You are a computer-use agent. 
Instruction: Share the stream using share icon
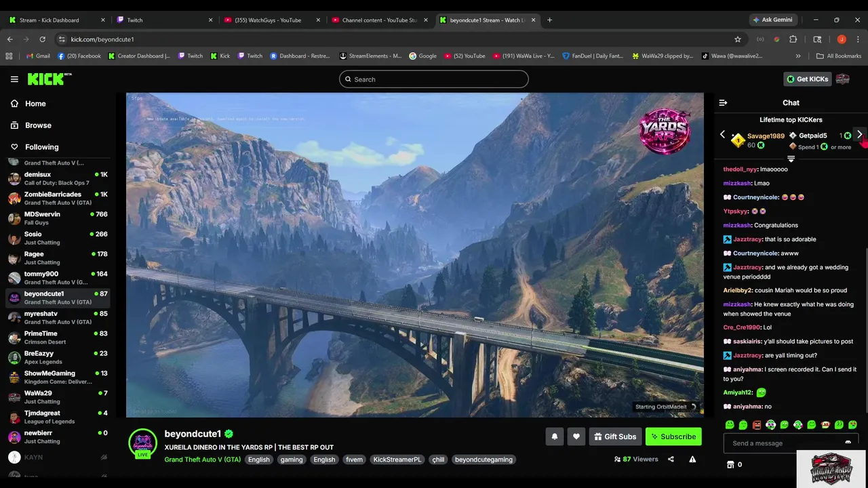(671, 459)
